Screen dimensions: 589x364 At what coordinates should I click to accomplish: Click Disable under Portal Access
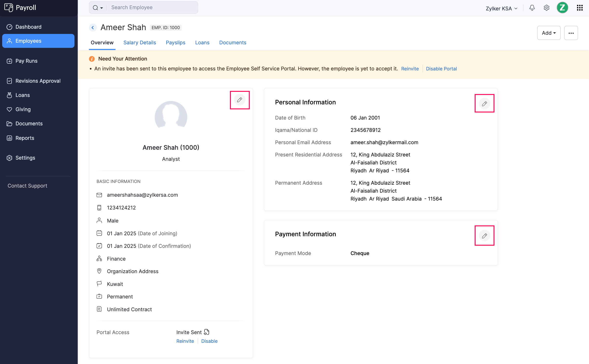pyautogui.click(x=209, y=341)
